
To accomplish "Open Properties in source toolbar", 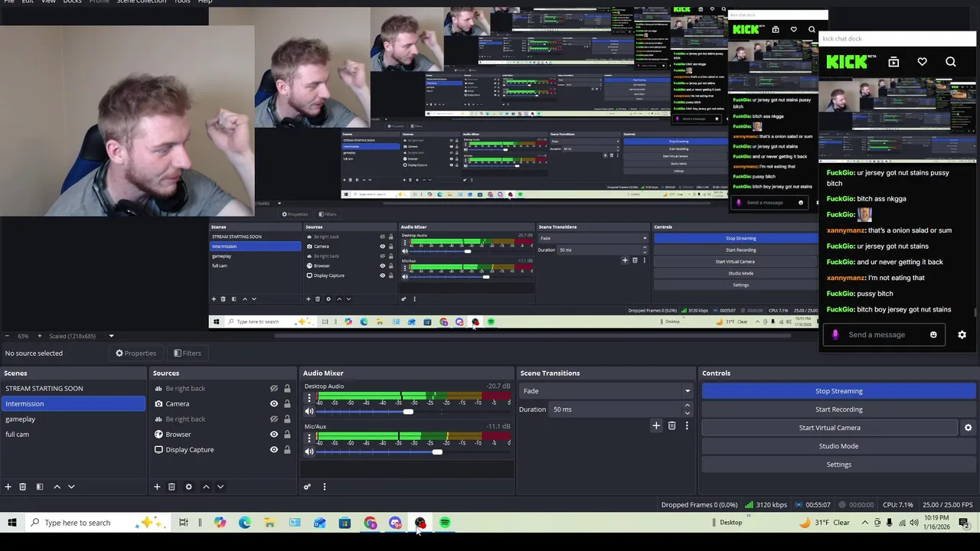I will tap(136, 354).
